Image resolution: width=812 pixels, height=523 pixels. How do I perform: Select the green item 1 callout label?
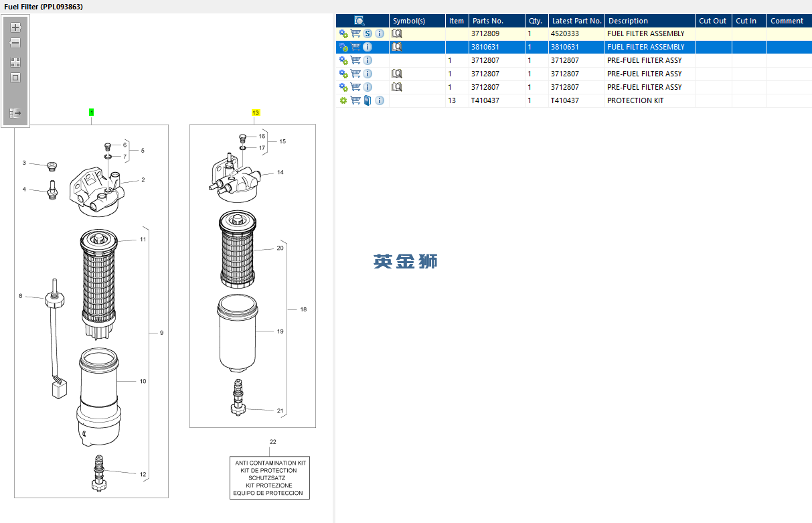pyautogui.click(x=91, y=113)
